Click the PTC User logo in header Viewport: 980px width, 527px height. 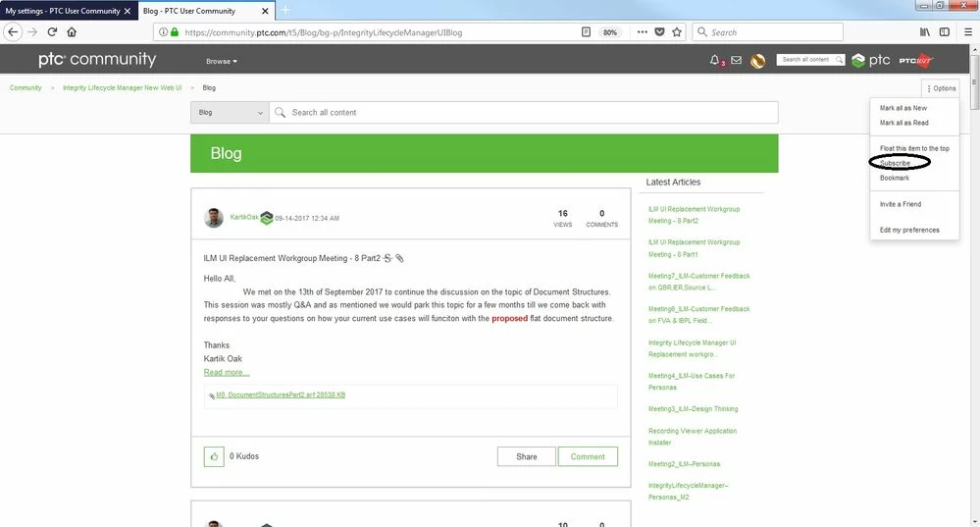click(x=915, y=60)
